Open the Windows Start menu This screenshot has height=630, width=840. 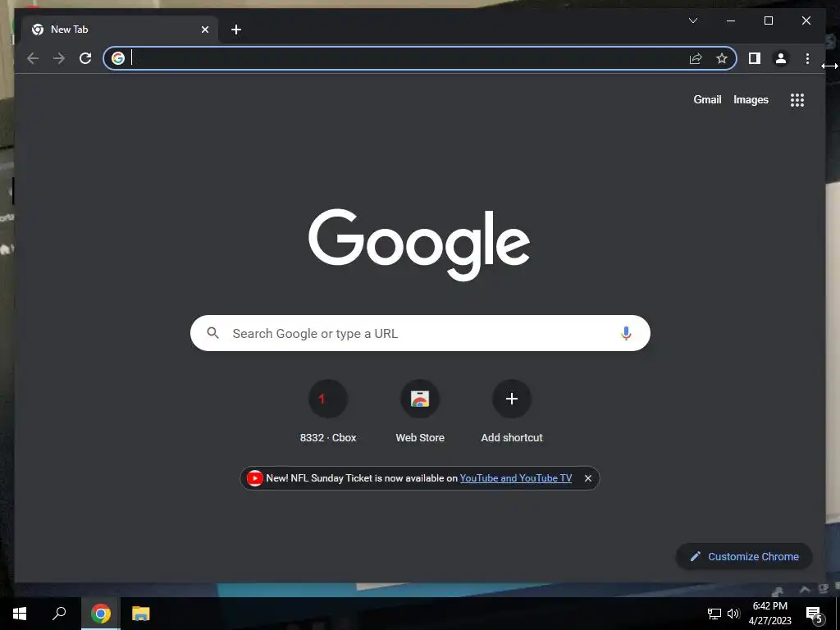coord(20,614)
